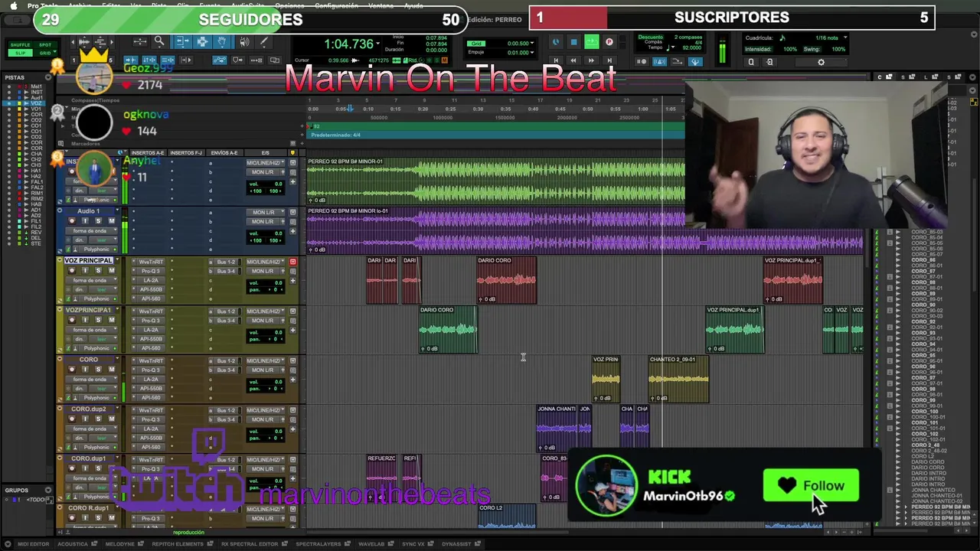Click the Zoom Toggle icon

click(140, 41)
